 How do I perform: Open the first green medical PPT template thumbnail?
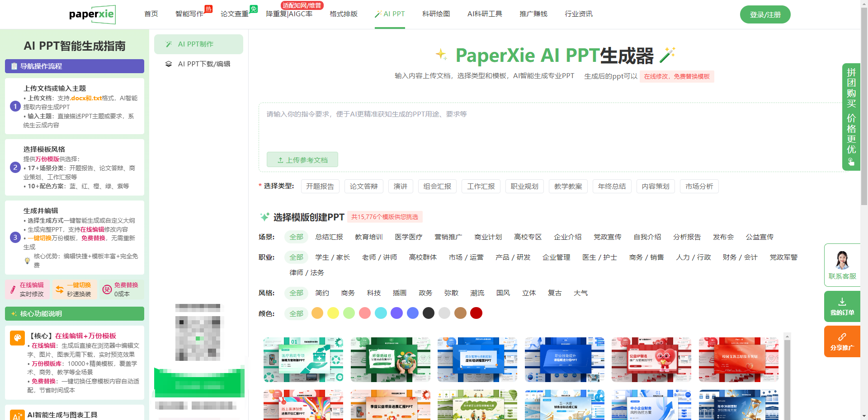tap(303, 359)
